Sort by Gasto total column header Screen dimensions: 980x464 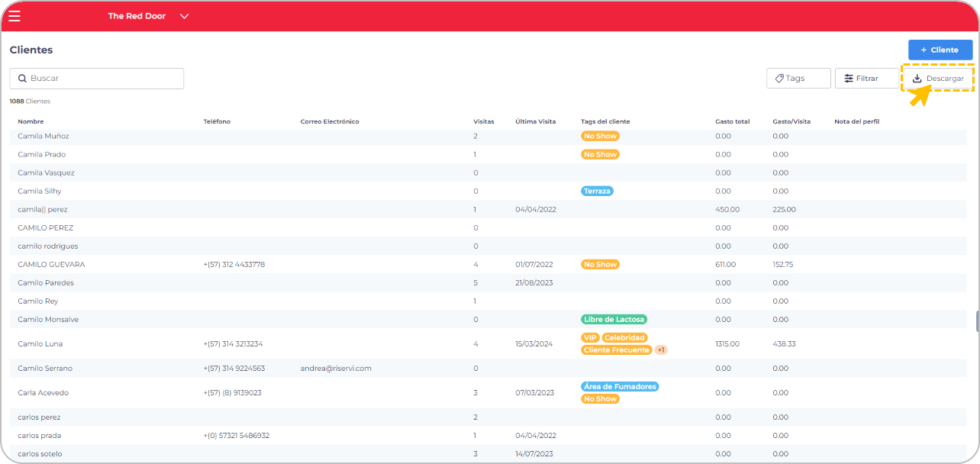(733, 121)
